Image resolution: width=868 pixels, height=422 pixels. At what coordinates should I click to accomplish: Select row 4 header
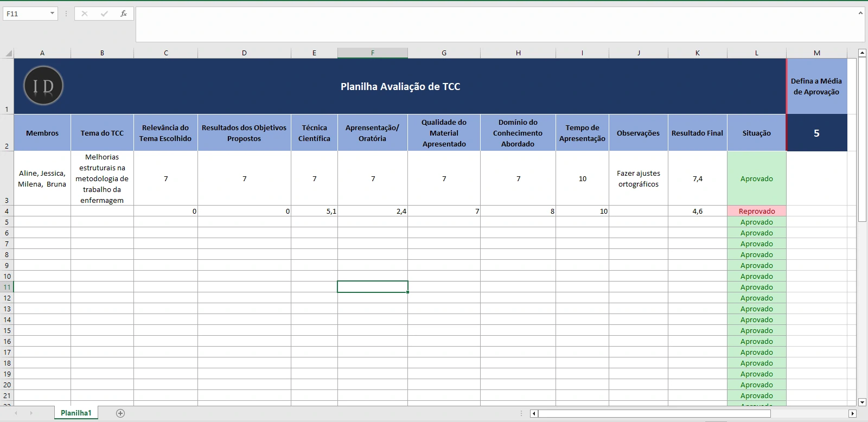point(7,211)
